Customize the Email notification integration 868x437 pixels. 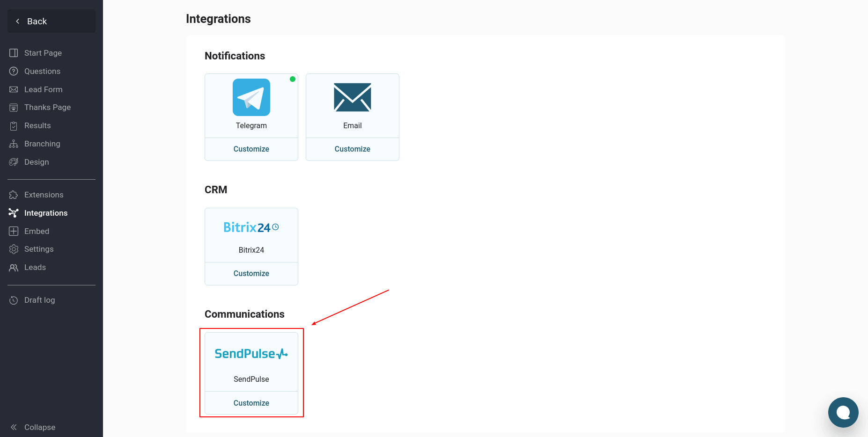click(352, 149)
